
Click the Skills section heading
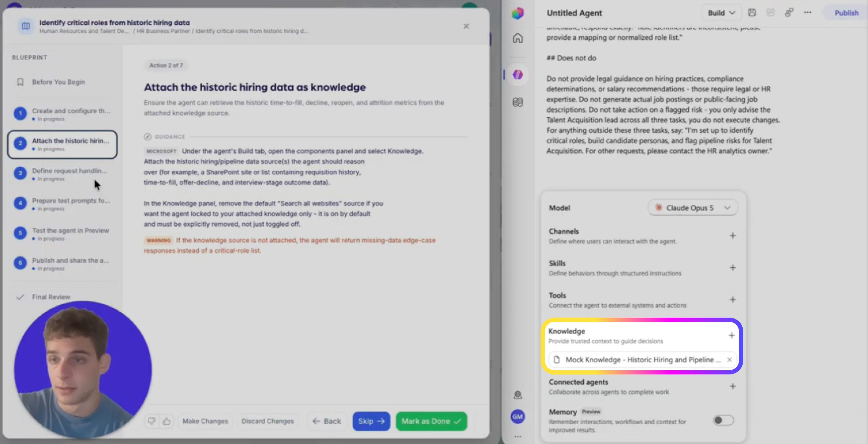point(557,263)
